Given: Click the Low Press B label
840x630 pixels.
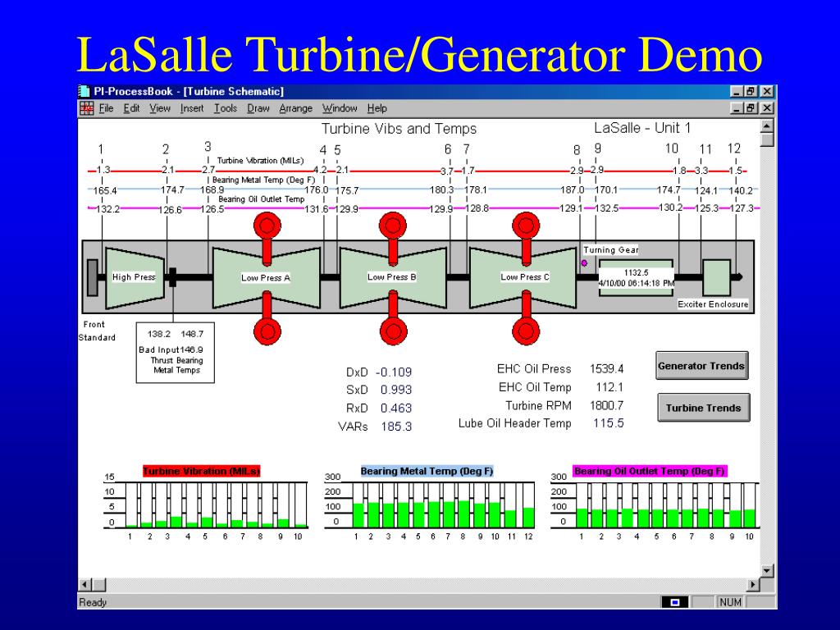Looking at the screenshot, I should point(392,277).
